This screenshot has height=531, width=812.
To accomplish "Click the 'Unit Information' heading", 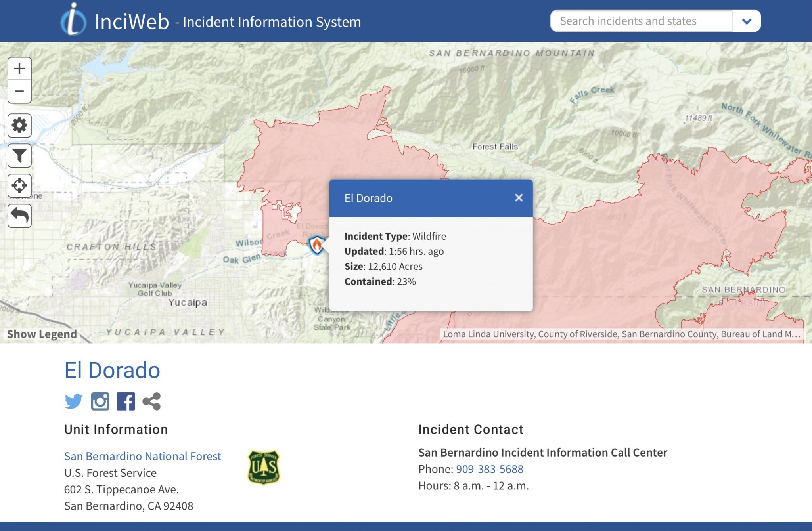I will pyautogui.click(x=116, y=430).
